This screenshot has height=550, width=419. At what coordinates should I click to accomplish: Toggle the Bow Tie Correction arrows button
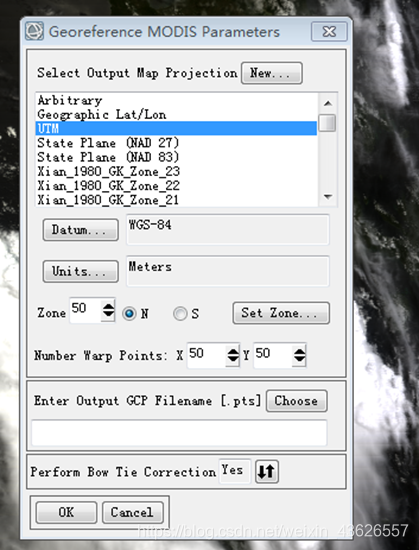267,471
